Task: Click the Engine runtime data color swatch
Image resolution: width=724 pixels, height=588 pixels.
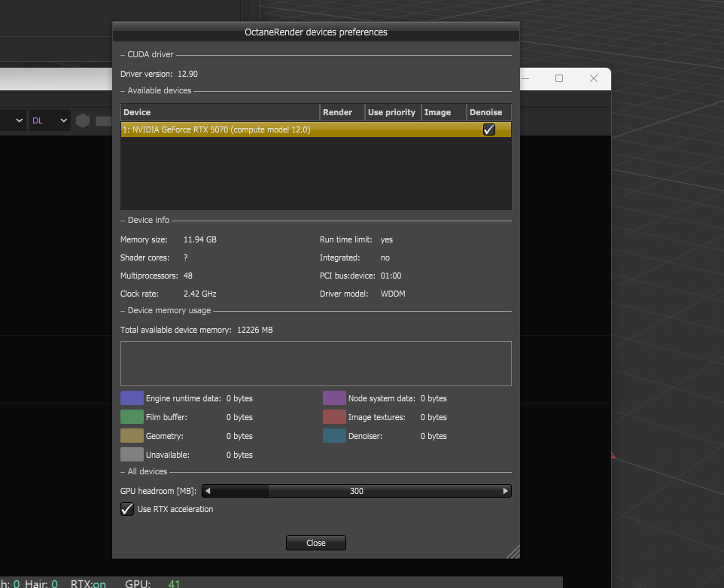Action: (132, 398)
